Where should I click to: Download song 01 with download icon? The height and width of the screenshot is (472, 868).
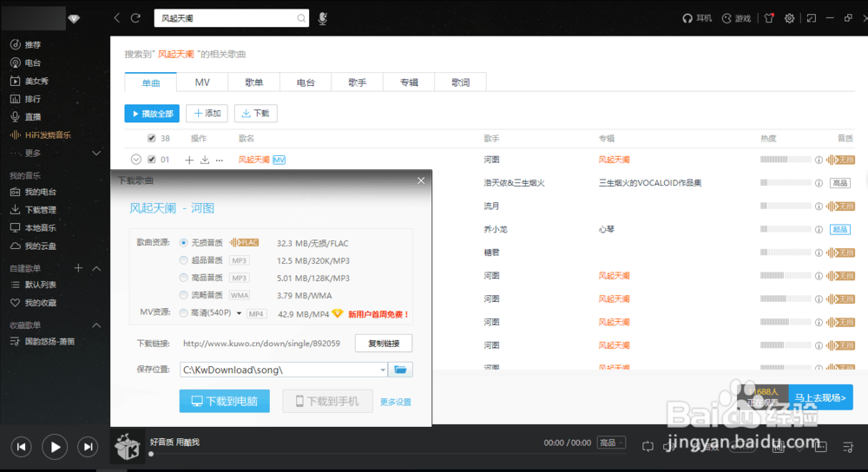(205, 160)
